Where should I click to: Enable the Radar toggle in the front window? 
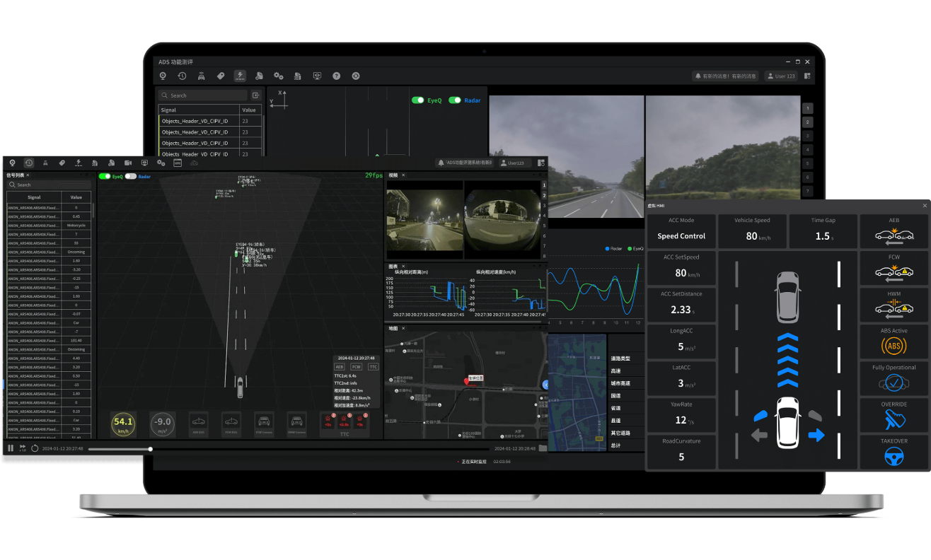click(130, 177)
